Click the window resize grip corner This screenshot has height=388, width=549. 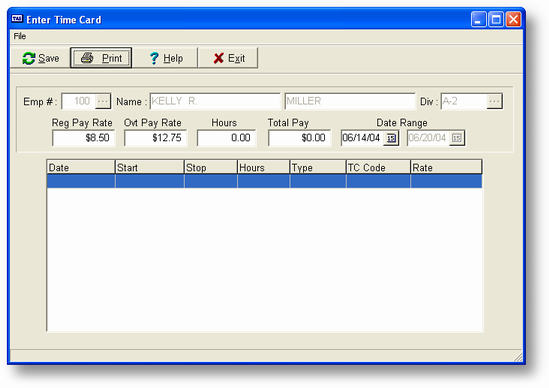(x=518, y=357)
